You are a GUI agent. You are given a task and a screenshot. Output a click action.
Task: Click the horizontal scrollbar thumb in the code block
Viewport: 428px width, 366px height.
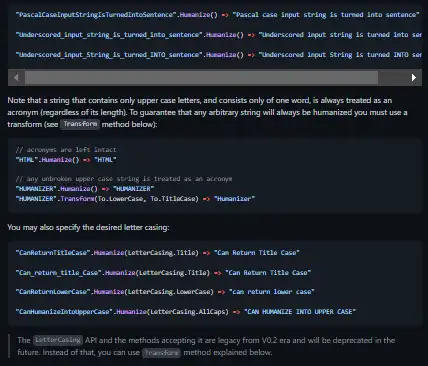(202, 77)
